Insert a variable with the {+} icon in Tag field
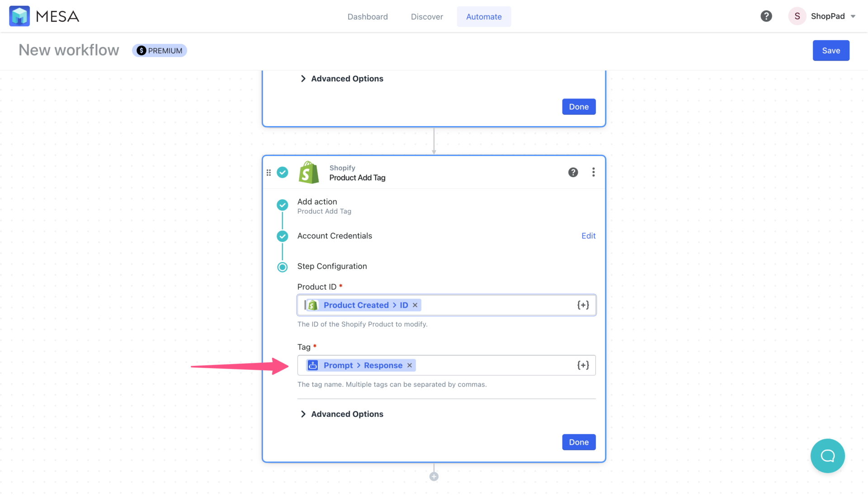868x496 pixels. point(583,365)
